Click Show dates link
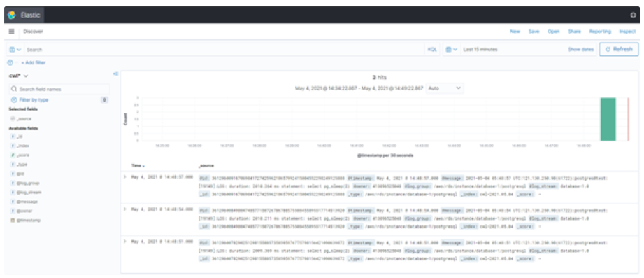The width and height of the screenshot is (644, 278). click(x=581, y=49)
